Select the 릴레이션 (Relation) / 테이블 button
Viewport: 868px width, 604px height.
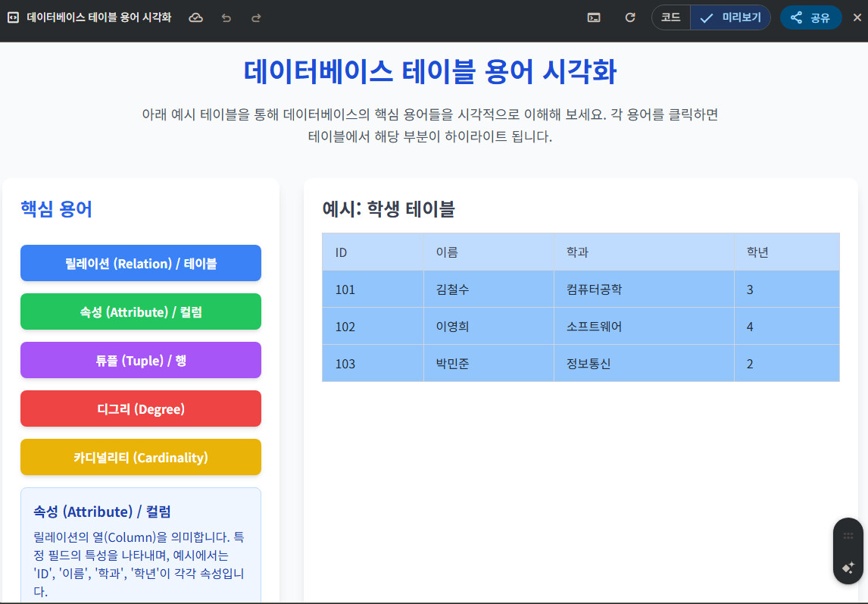[x=141, y=263]
